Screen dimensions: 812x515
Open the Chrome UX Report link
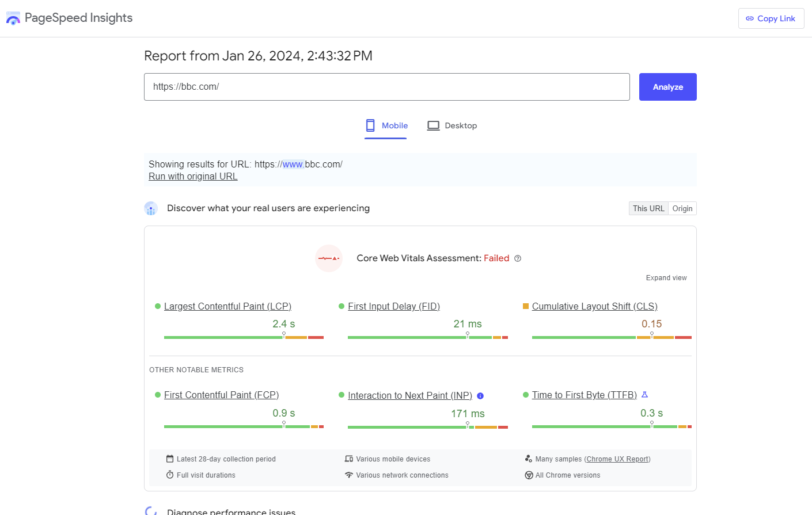pyautogui.click(x=617, y=459)
